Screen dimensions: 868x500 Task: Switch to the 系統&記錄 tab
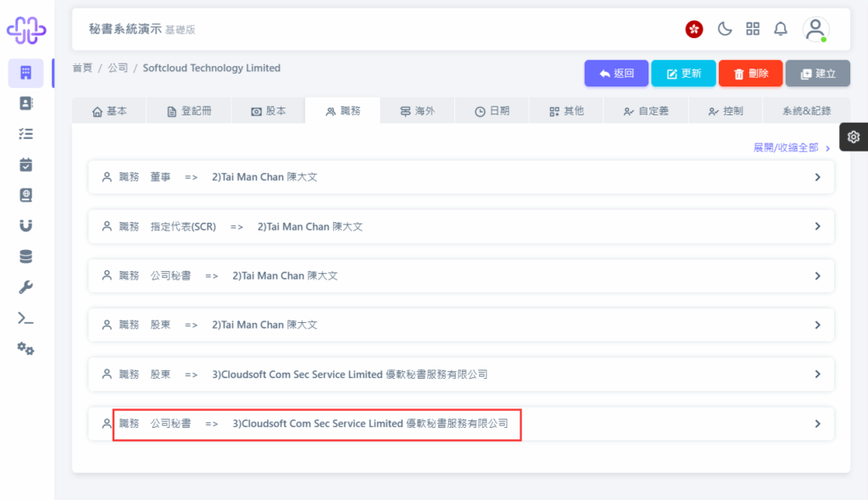(807, 111)
